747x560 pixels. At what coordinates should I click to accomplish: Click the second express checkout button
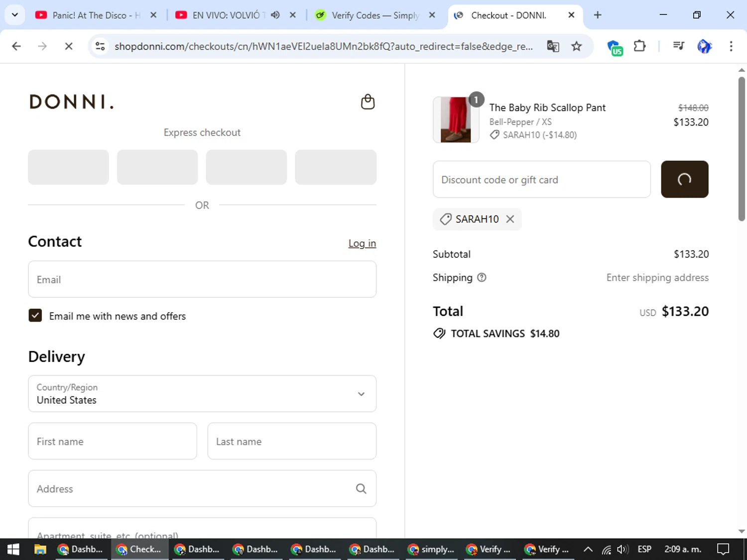pos(157,167)
